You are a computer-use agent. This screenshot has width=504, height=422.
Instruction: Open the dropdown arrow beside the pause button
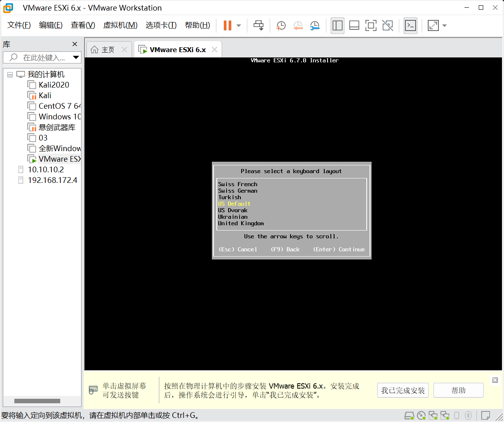pyautogui.click(x=239, y=26)
